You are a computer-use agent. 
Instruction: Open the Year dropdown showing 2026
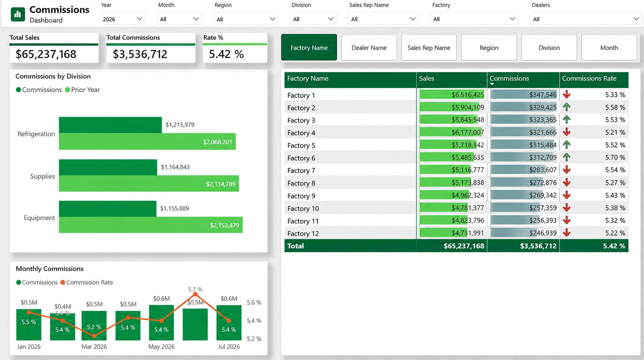click(x=123, y=19)
